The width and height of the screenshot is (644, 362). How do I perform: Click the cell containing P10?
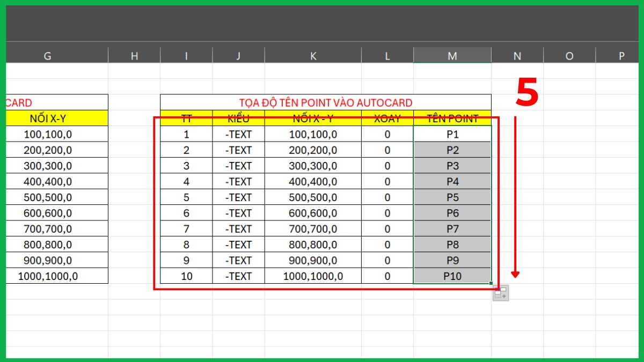pos(452,276)
